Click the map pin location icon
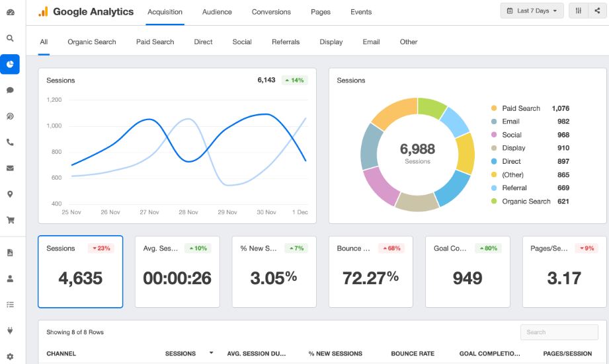 coord(11,194)
